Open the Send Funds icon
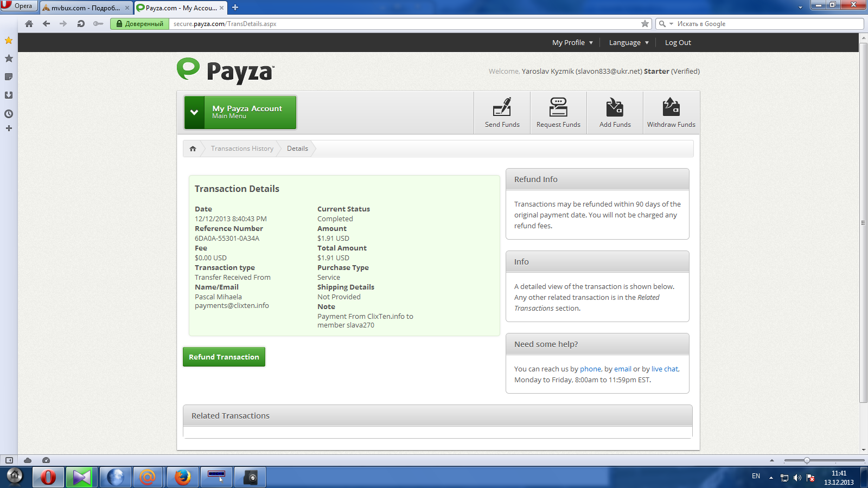 pyautogui.click(x=502, y=113)
